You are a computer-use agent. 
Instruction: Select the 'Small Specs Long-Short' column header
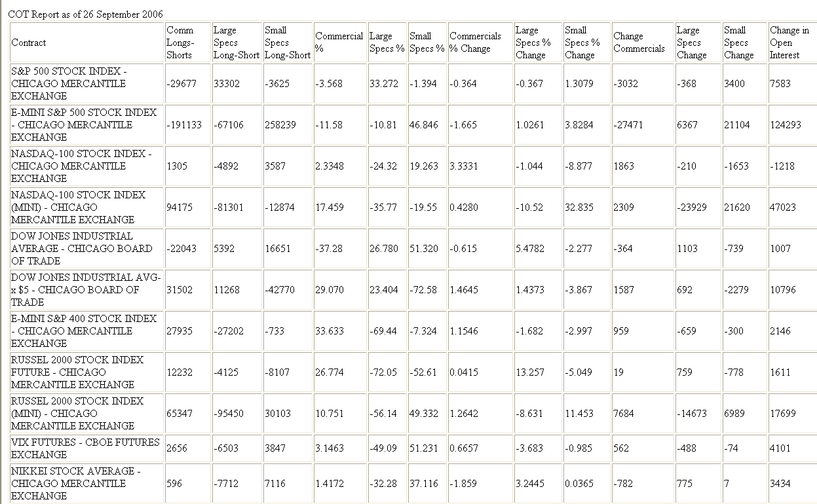(288, 43)
